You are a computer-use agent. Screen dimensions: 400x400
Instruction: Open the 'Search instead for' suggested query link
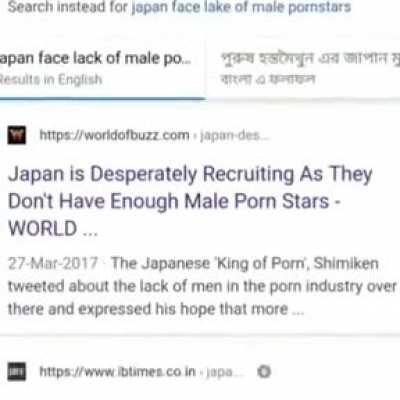coord(241,7)
